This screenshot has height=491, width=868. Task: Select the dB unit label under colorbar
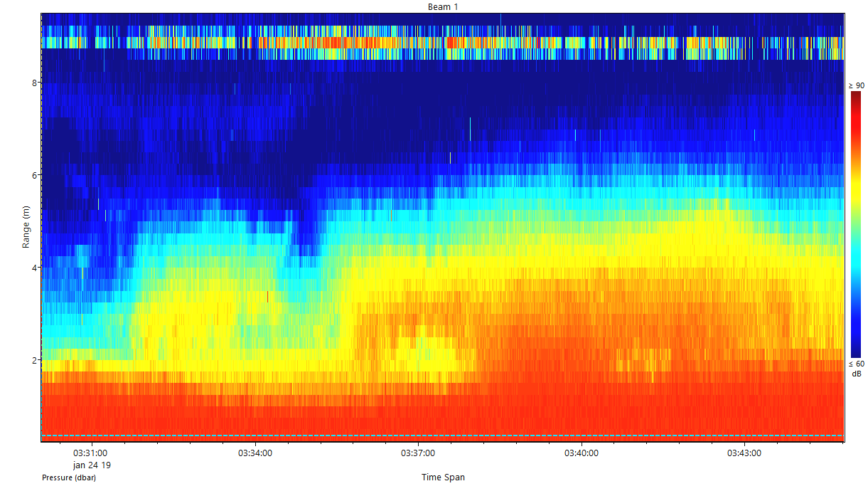pos(856,373)
